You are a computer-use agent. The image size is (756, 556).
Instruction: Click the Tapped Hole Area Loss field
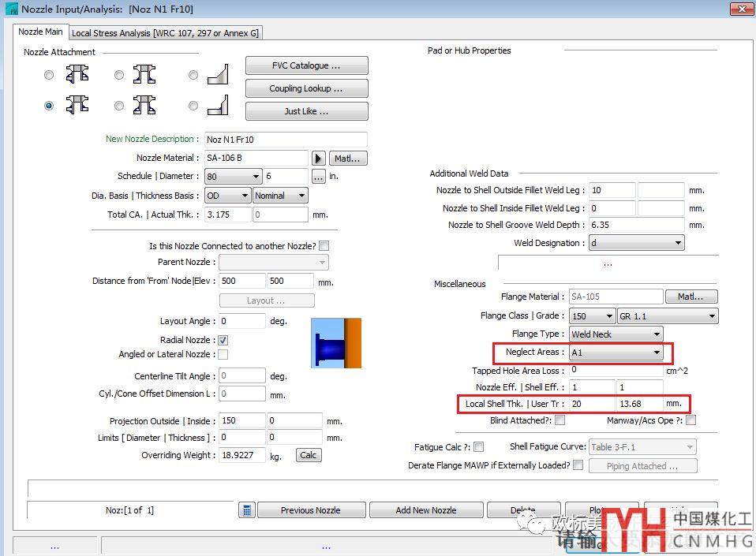[616, 370]
